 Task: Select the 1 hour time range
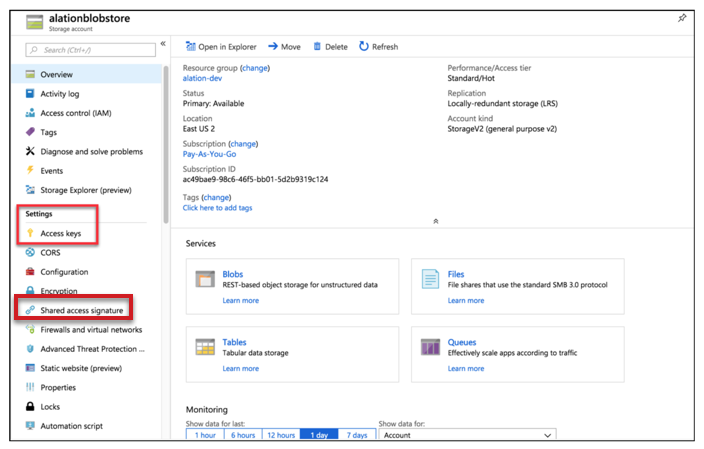pyautogui.click(x=205, y=435)
